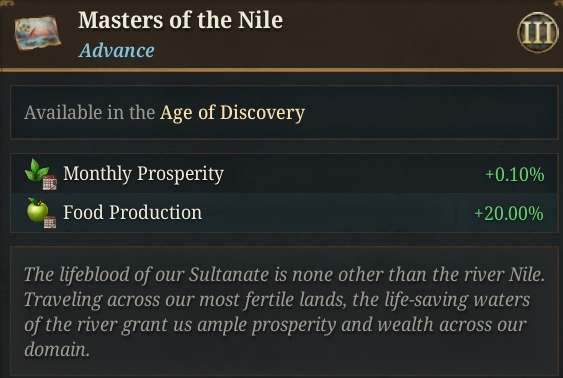Viewport: 563px width, 378px height.
Task: Click the Food Production green apple icon
Action: [37, 210]
